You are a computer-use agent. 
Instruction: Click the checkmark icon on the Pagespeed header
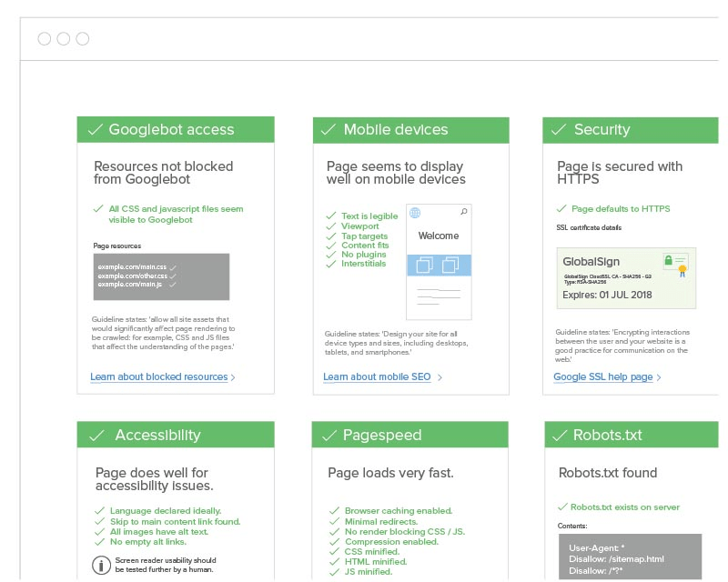332,434
